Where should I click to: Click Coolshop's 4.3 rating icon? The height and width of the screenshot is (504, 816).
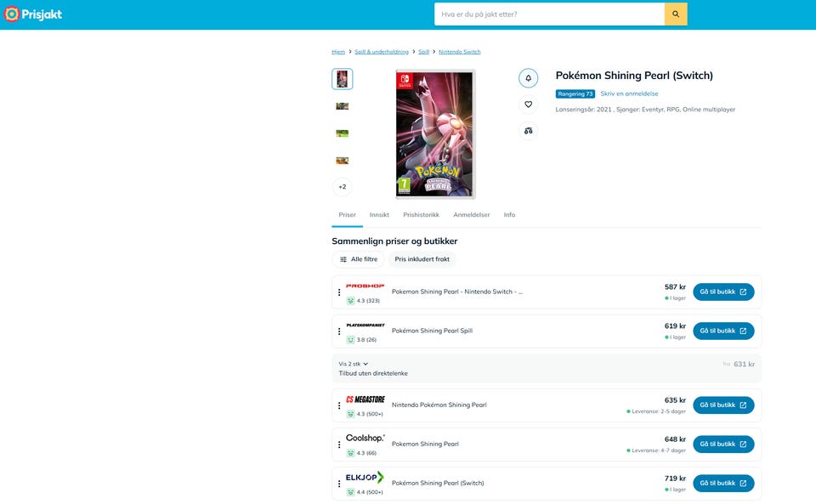[351, 453]
